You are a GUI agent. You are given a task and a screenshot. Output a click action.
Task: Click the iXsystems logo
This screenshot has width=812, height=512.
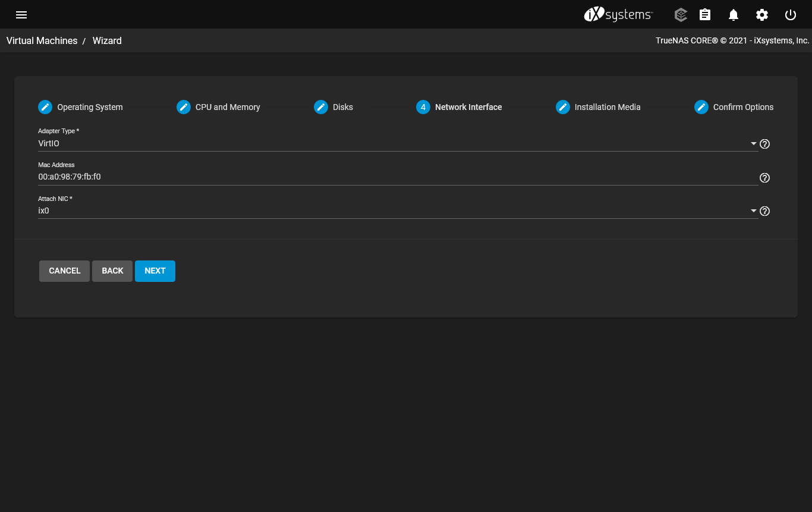pyautogui.click(x=618, y=15)
